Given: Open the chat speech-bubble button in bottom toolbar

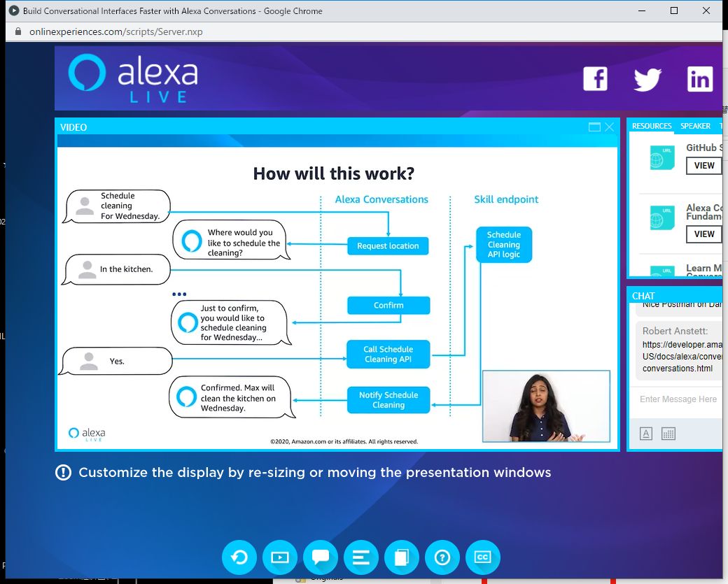Looking at the screenshot, I should coord(321,557).
